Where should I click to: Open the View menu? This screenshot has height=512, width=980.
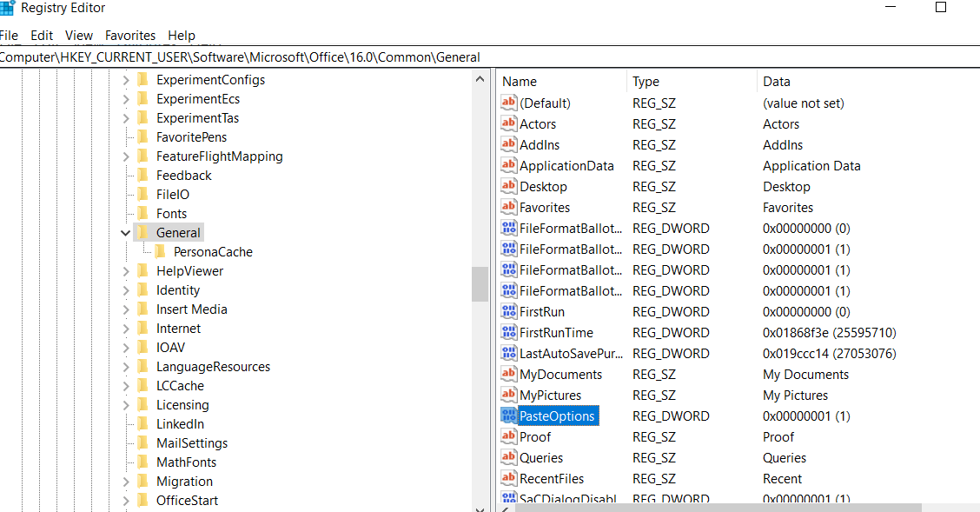coord(79,36)
